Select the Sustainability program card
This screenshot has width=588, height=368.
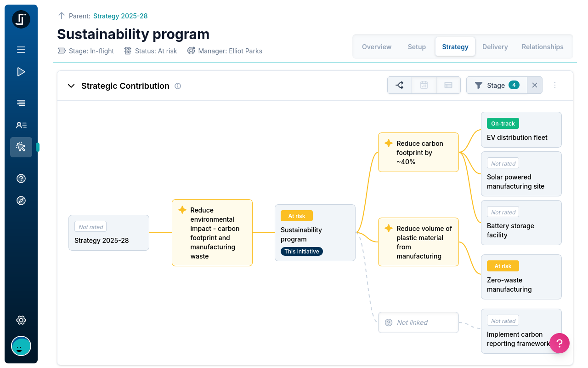point(315,233)
